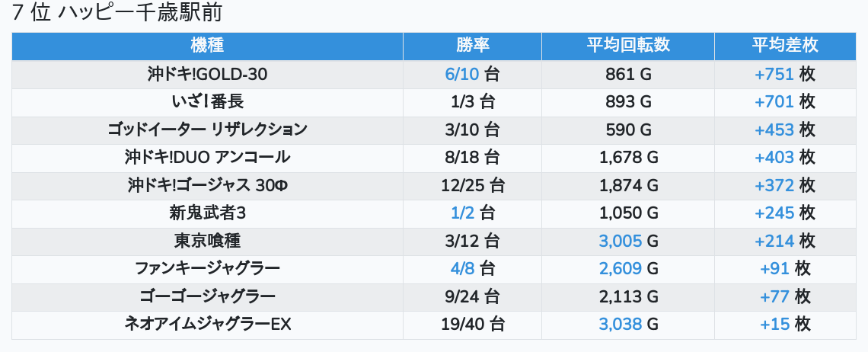Click the blue 6/10 win rate value
Image resolution: width=868 pixels, height=352 pixels.
pyautogui.click(x=462, y=74)
